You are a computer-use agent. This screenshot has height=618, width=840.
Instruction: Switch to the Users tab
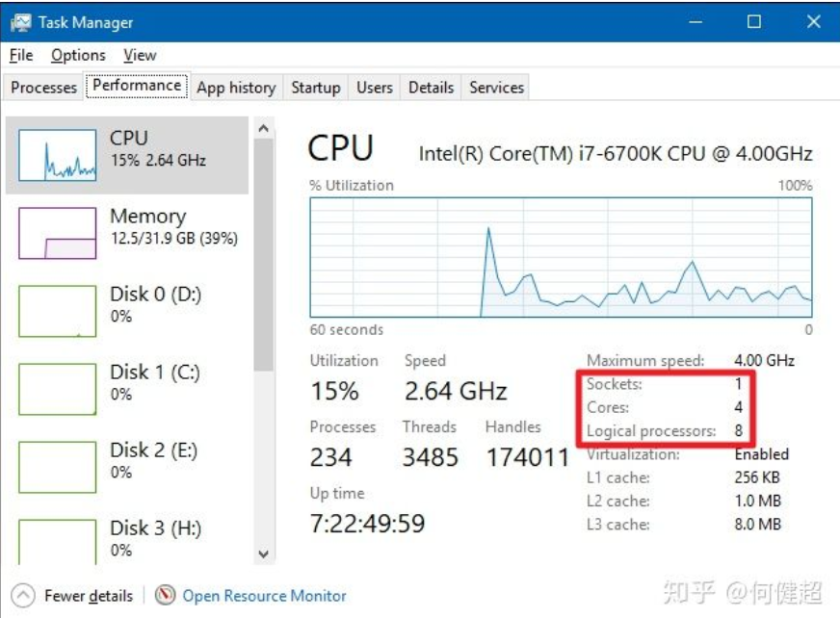pyautogui.click(x=374, y=87)
